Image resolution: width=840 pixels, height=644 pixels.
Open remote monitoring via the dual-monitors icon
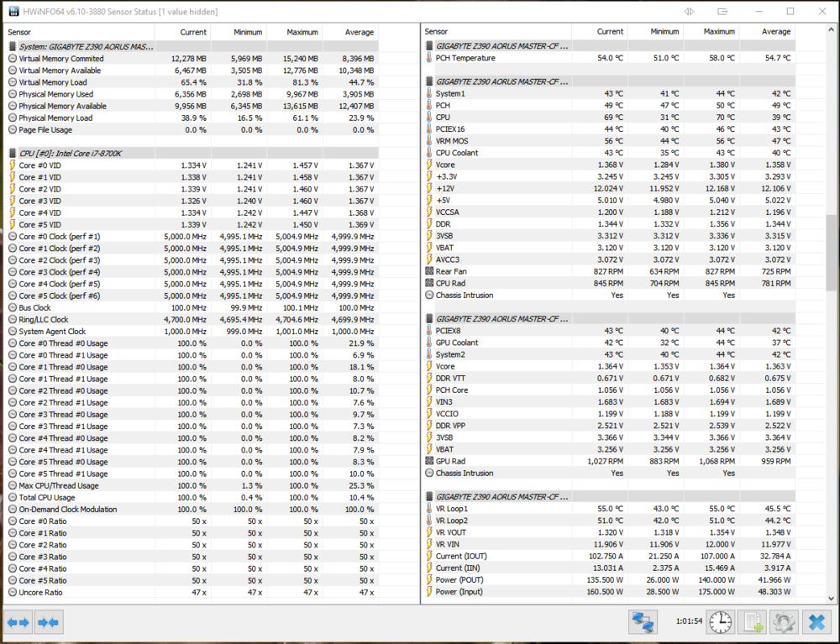(x=643, y=621)
